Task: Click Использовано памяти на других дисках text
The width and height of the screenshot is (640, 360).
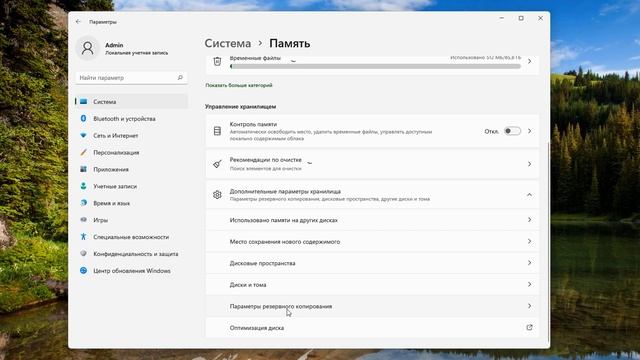Action: pyautogui.click(x=284, y=220)
